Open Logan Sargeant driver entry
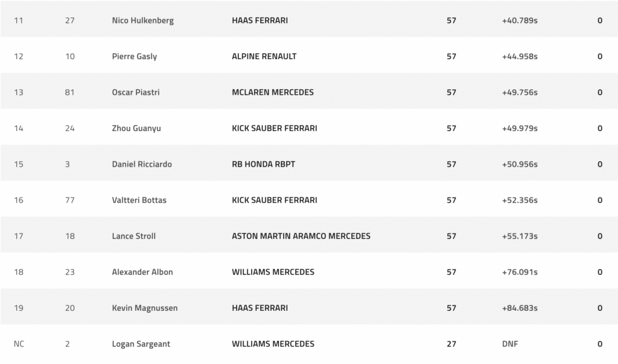The image size is (618, 364). point(141,344)
